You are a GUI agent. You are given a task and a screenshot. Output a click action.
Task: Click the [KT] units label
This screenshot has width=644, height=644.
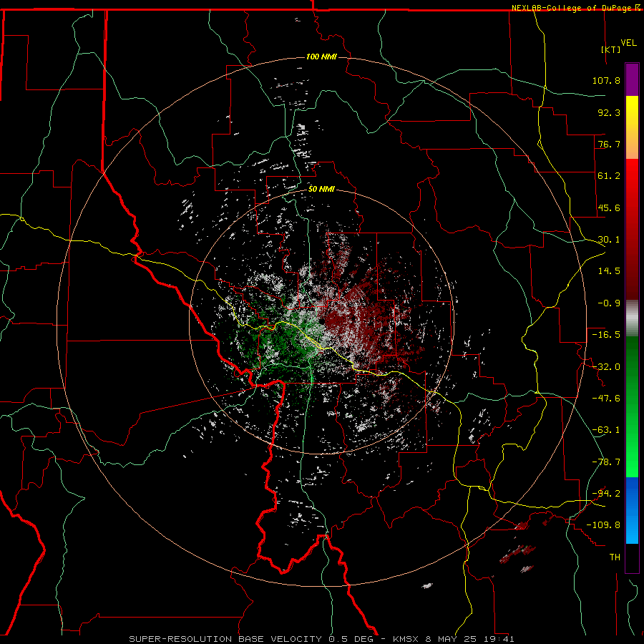pos(611,49)
